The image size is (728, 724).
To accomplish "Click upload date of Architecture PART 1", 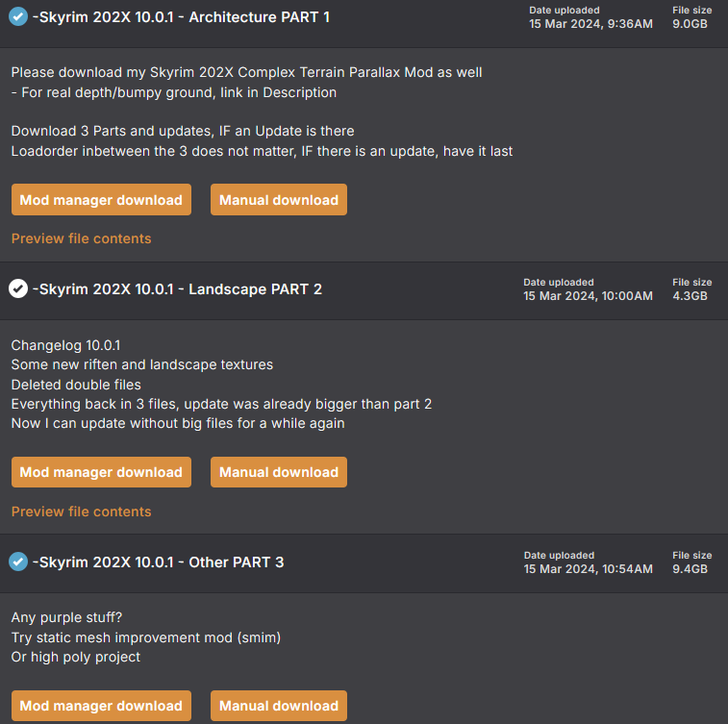I will tap(590, 23).
